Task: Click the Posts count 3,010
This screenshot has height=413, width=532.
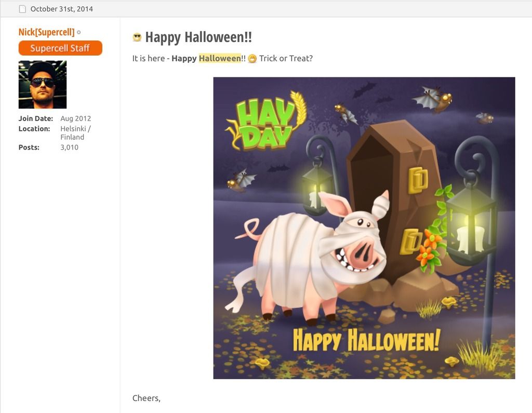Action: 69,148
